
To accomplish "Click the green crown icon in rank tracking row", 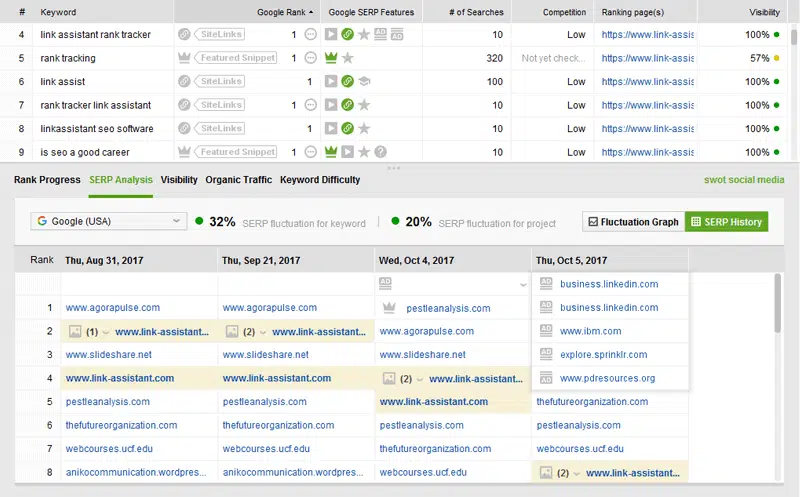I will tap(331, 58).
